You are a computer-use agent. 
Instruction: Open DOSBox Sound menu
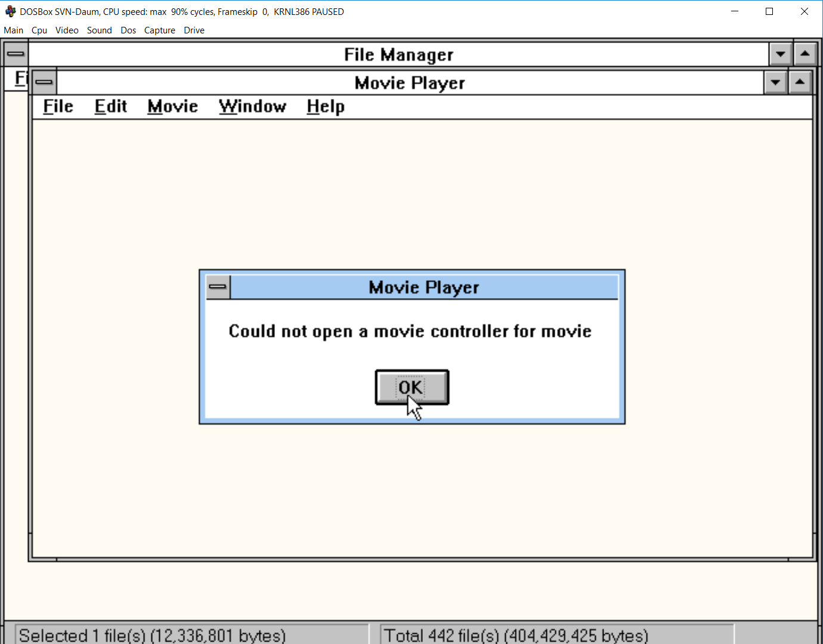click(100, 30)
